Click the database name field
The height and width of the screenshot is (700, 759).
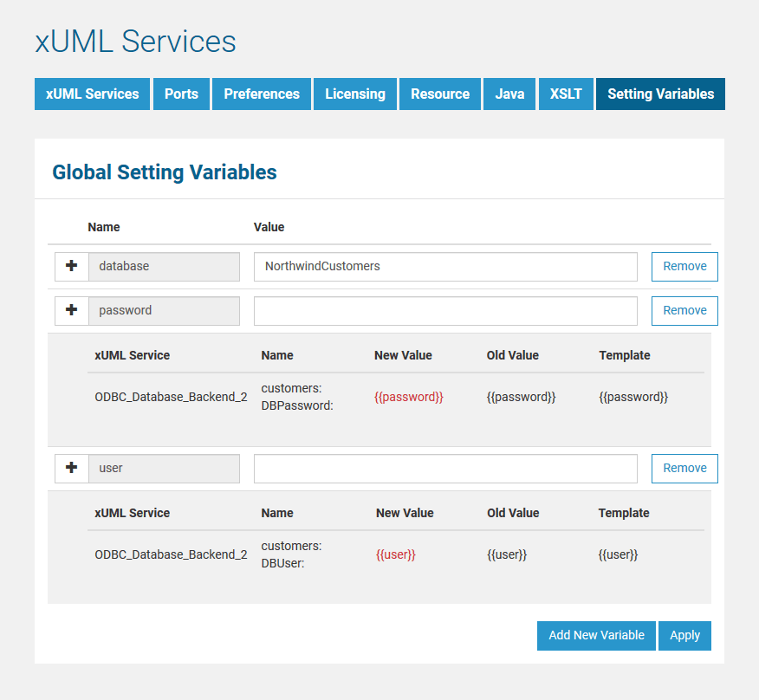(x=164, y=267)
